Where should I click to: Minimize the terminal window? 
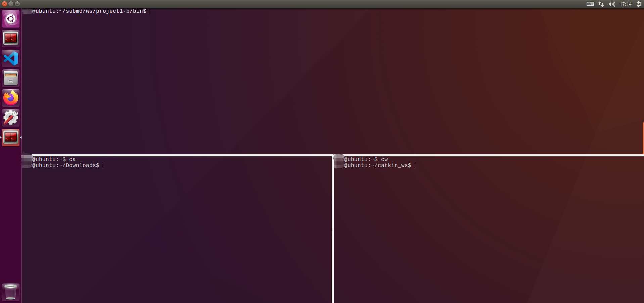(x=11, y=4)
